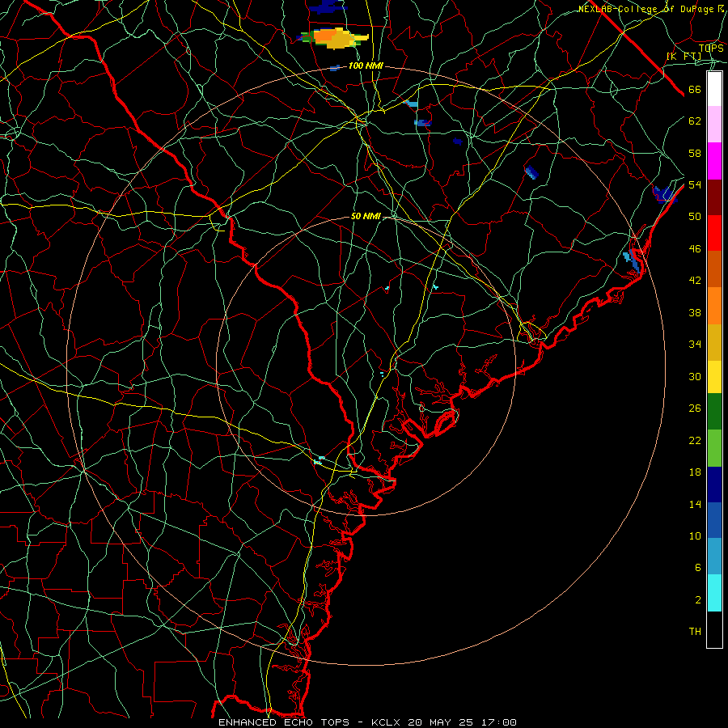Click the light green swatch near 22
Screen dimensions: 728x728
click(x=714, y=448)
